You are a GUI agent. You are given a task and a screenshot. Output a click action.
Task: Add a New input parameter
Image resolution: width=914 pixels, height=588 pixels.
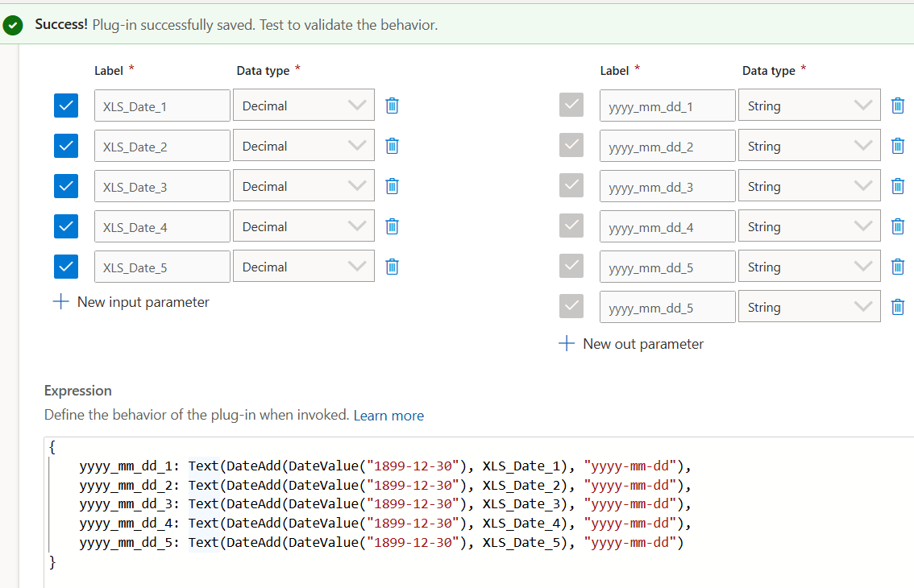pyautogui.click(x=131, y=302)
